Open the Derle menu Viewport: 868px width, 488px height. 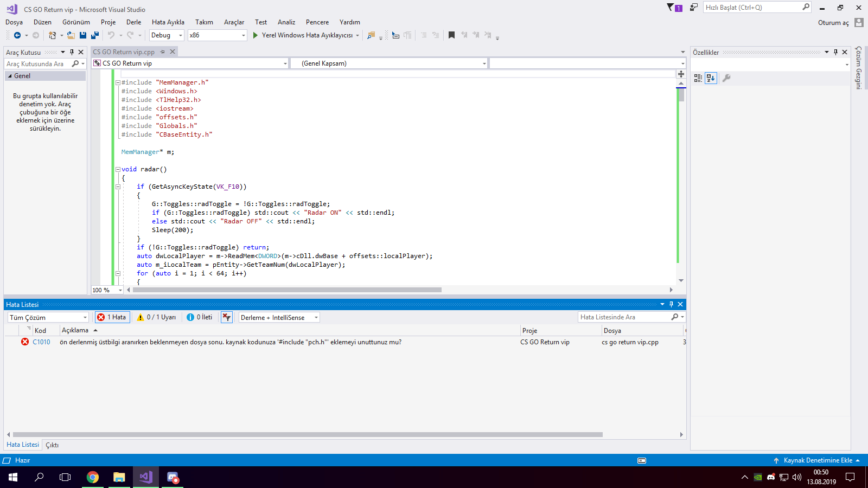[x=133, y=22]
